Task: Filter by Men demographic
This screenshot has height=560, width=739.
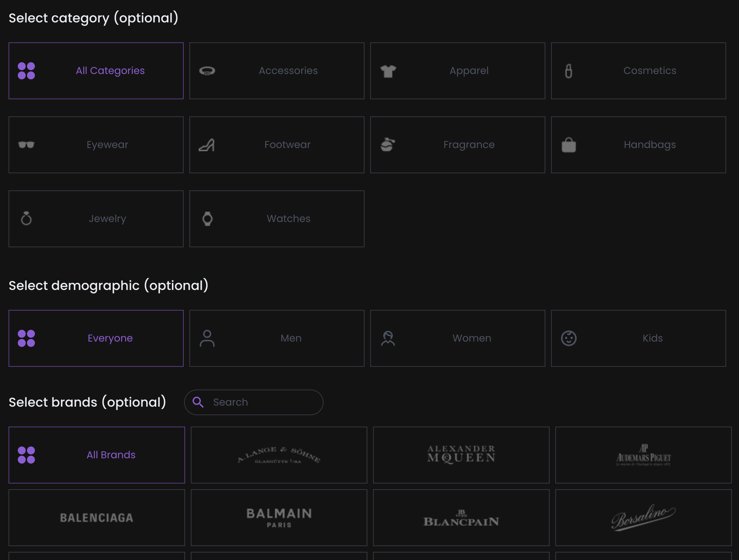Action: pos(277,338)
